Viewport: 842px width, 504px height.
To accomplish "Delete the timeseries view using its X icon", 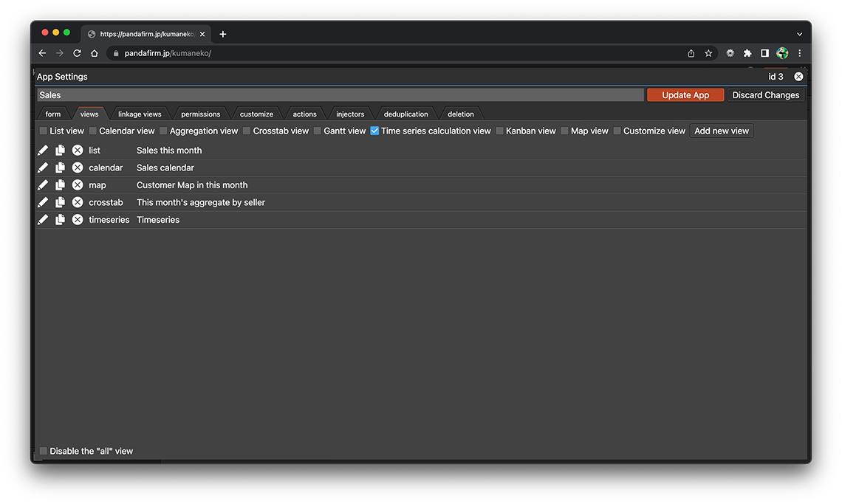I will (78, 220).
